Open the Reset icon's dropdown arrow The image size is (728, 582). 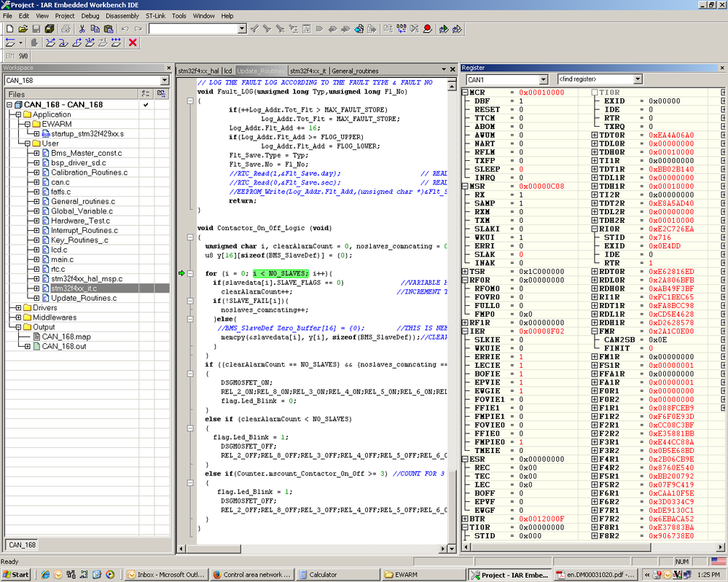20,43
